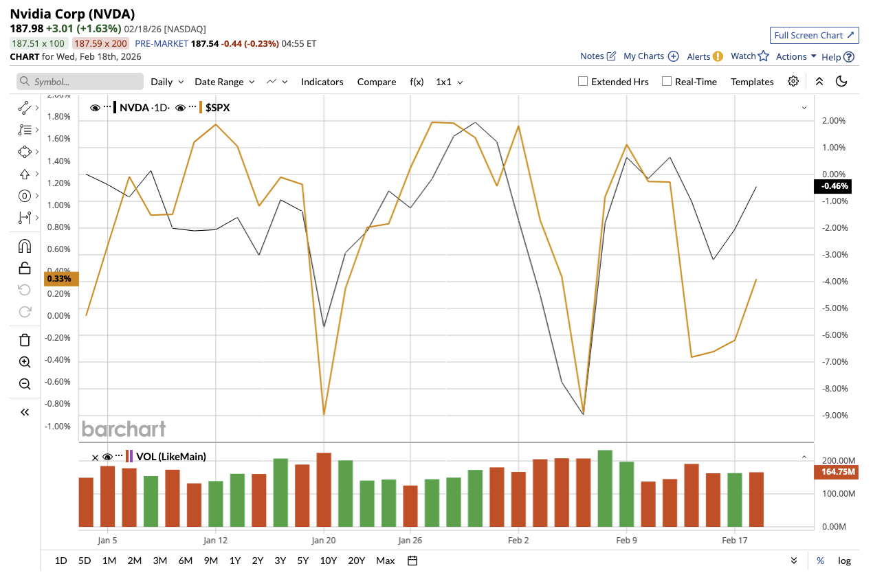Viewport: 884px width, 588px height.
Task: Open the VOL indicator options ellipsis
Action: 120,457
